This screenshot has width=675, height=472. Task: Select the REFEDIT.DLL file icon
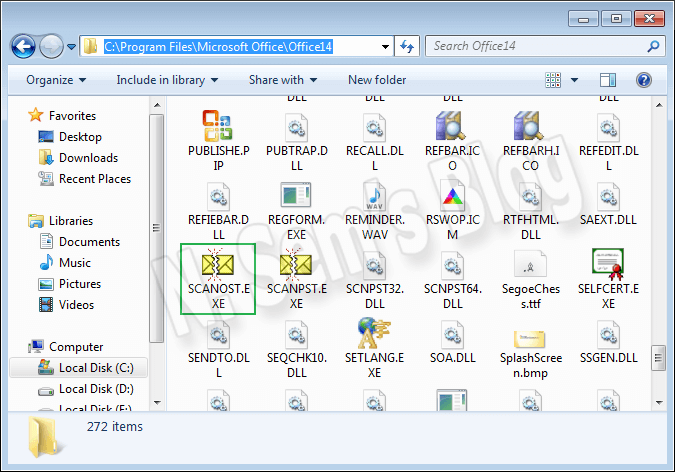pyautogui.click(x=608, y=127)
